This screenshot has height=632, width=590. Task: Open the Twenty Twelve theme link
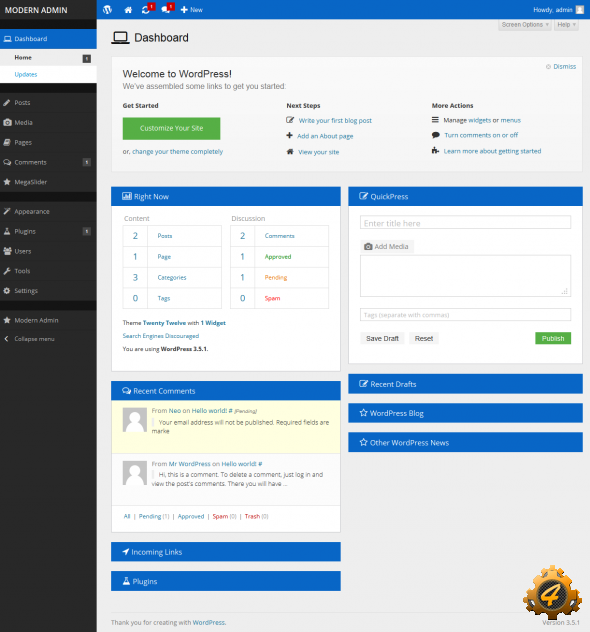point(164,323)
